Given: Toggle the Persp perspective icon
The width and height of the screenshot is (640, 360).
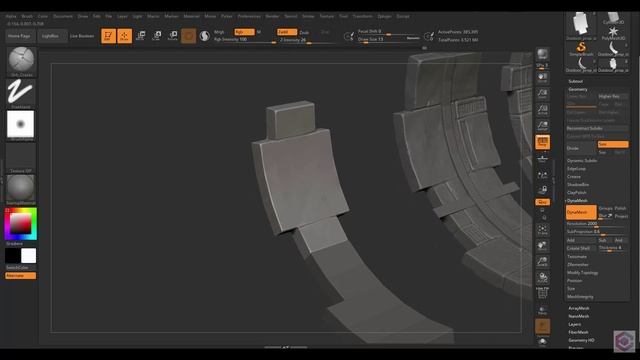Looking at the screenshot, I should point(542,142).
